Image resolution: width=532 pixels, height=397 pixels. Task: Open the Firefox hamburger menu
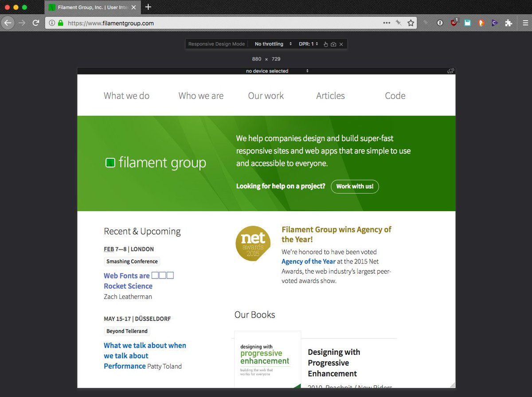click(525, 23)
